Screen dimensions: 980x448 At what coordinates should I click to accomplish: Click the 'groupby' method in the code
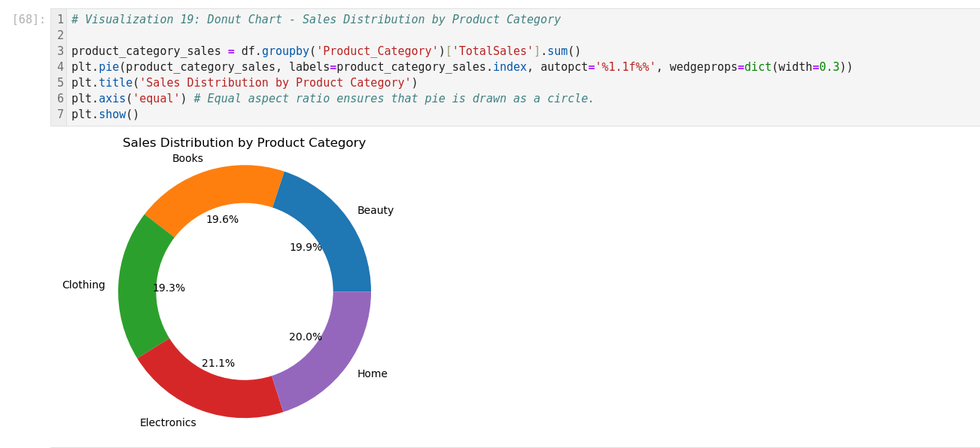coord(285,51)
